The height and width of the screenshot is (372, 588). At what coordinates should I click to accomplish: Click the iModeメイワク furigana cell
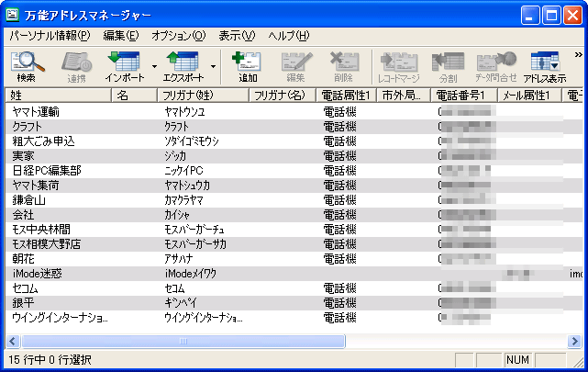[191, 274]
